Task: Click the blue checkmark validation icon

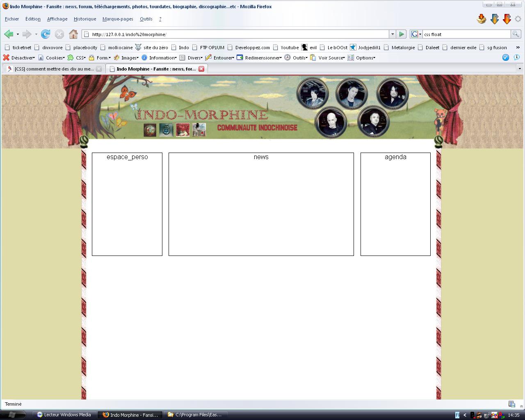Action: point(506,57)
